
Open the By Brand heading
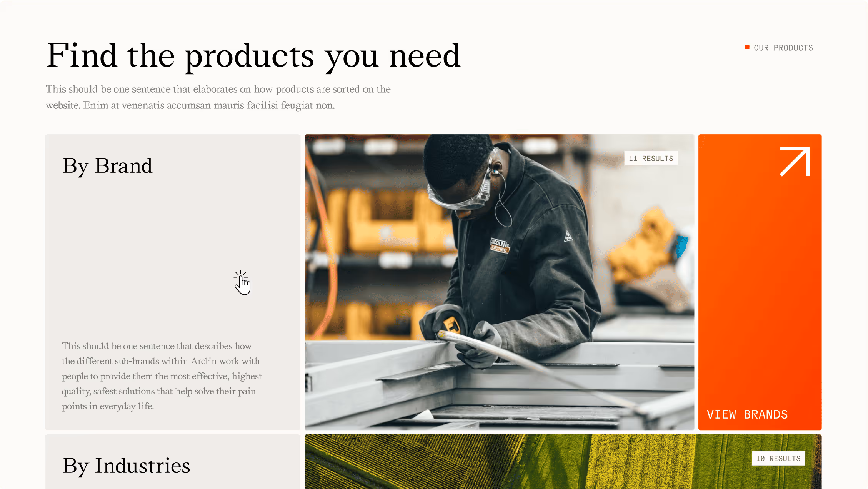click(107, 166)
